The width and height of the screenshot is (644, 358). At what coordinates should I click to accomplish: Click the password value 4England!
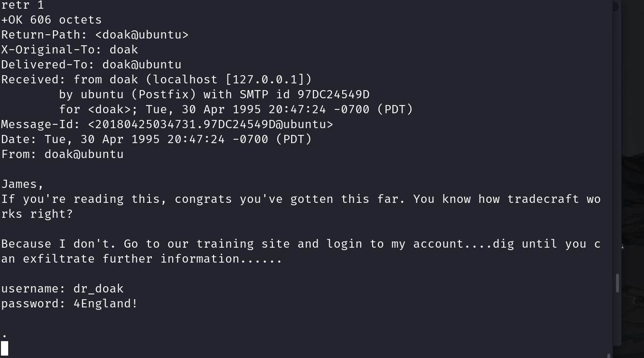coord(106,304)
